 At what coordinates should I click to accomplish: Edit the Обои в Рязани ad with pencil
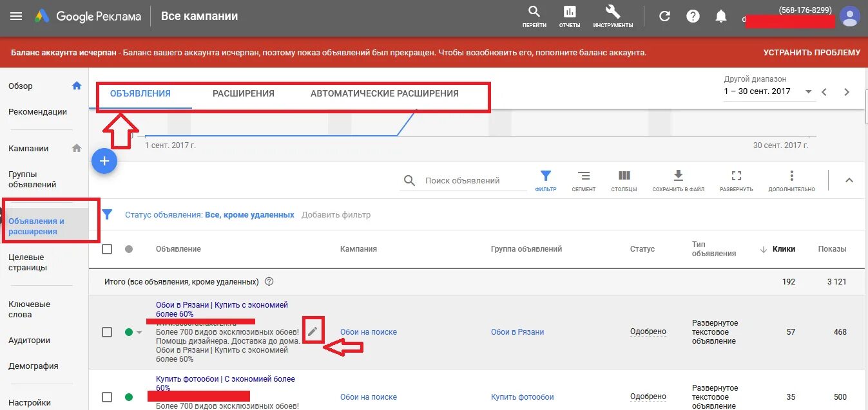[313, 331]
